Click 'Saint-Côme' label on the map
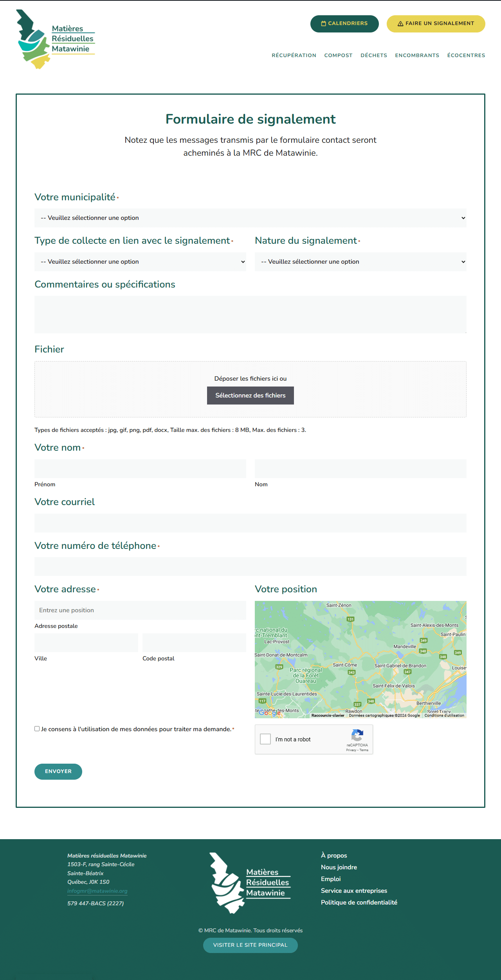This screenshot has height=980, width=501. click(x=345, y=665)
